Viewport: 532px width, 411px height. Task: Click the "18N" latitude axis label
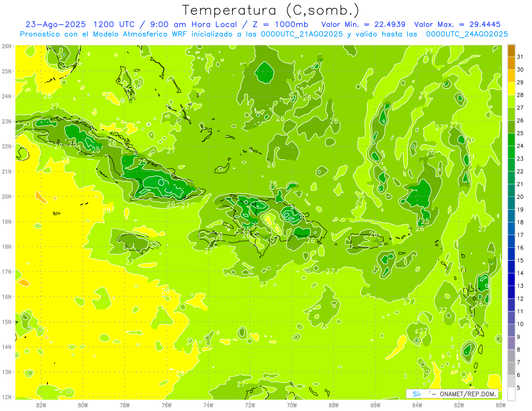tap(6, 247)
